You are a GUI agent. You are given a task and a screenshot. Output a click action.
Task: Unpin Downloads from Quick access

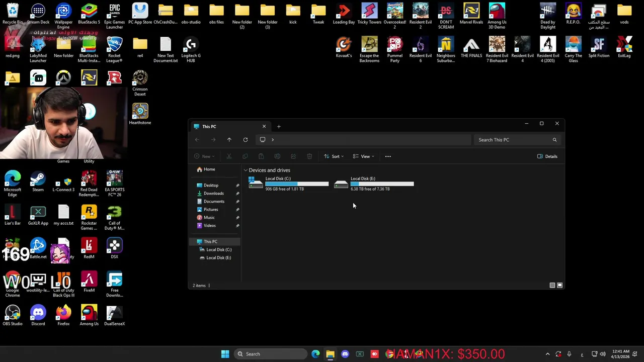point(237,194)
